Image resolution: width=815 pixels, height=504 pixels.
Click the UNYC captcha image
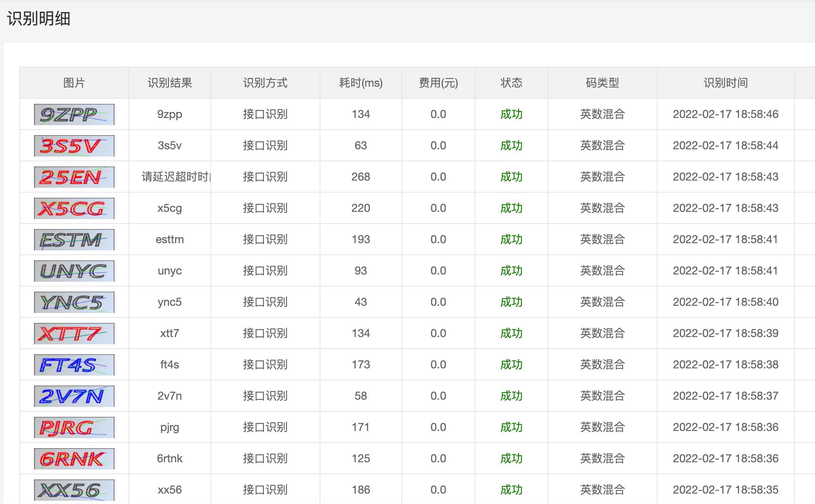(75, 270)
